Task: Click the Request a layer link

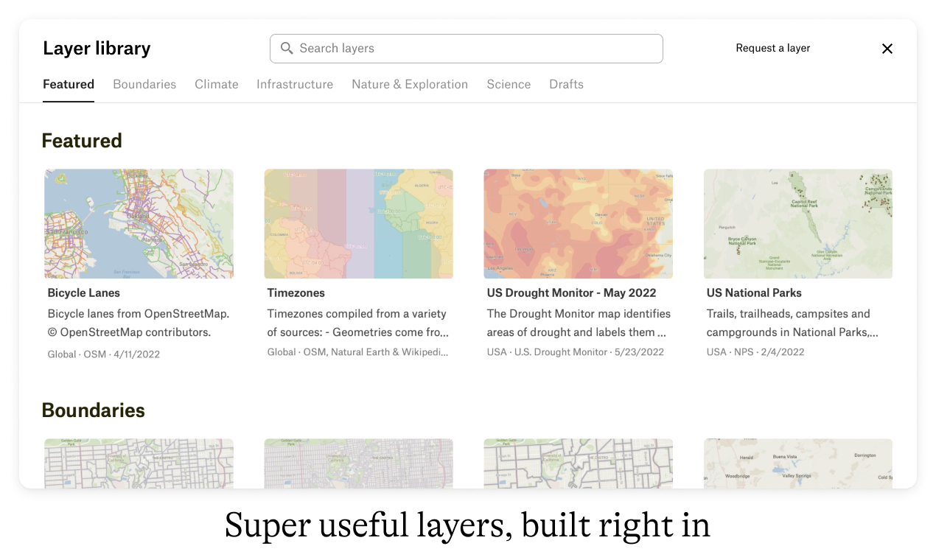Action: (773, 48)
